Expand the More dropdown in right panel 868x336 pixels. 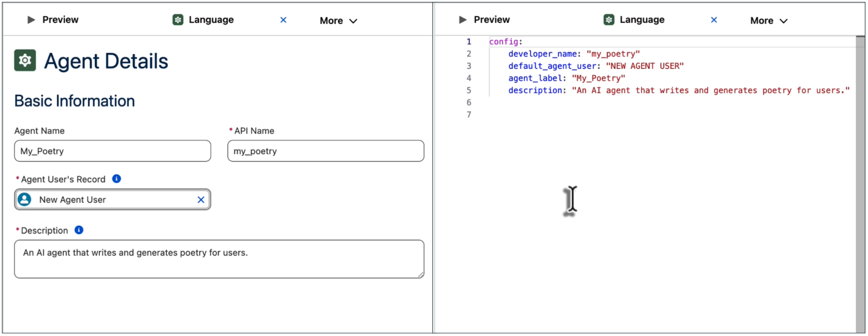(769, 21)
